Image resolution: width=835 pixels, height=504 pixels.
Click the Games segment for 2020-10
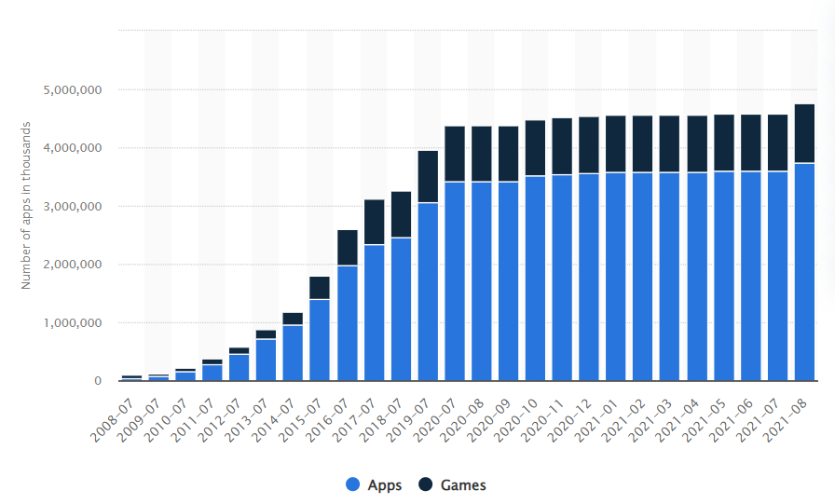coord(535,148)
